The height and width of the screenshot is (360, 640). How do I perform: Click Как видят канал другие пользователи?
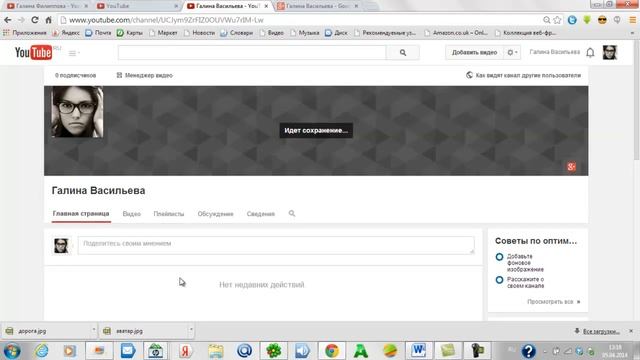(x=528, y=76)
